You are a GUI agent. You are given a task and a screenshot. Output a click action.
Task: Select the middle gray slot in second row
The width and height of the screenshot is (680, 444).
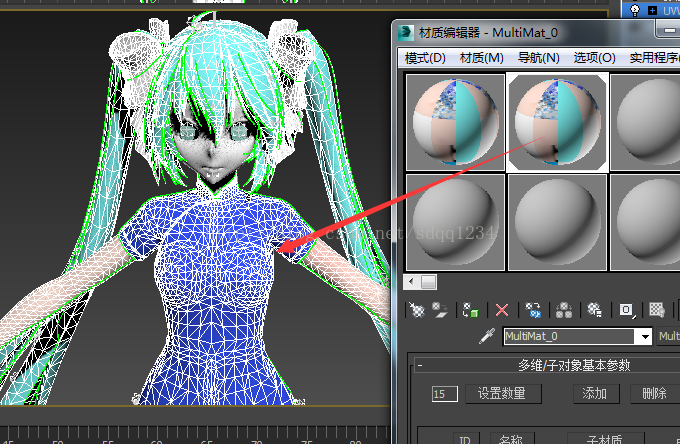coord(557,222)
